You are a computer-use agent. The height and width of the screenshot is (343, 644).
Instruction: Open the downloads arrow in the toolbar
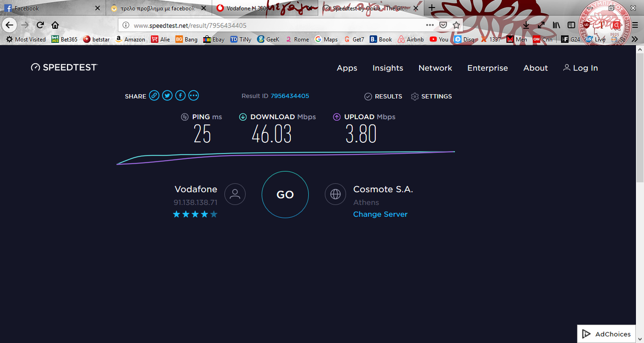(525, 25)
